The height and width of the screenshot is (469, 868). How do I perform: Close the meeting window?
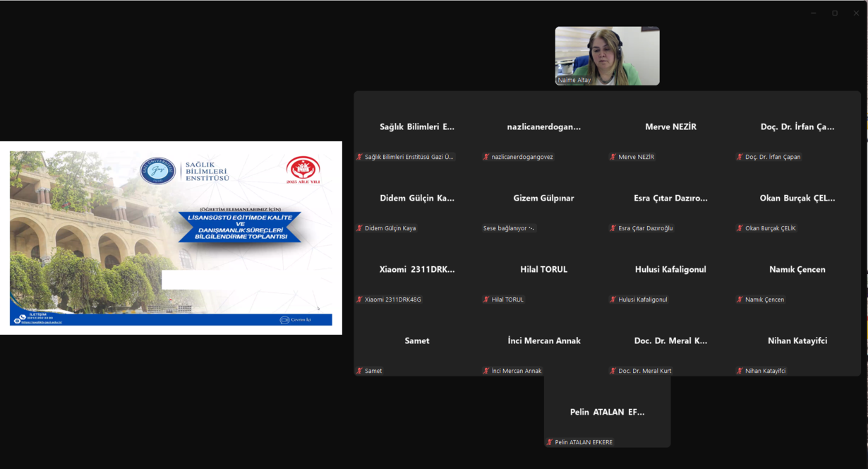(x=856, y=13)
